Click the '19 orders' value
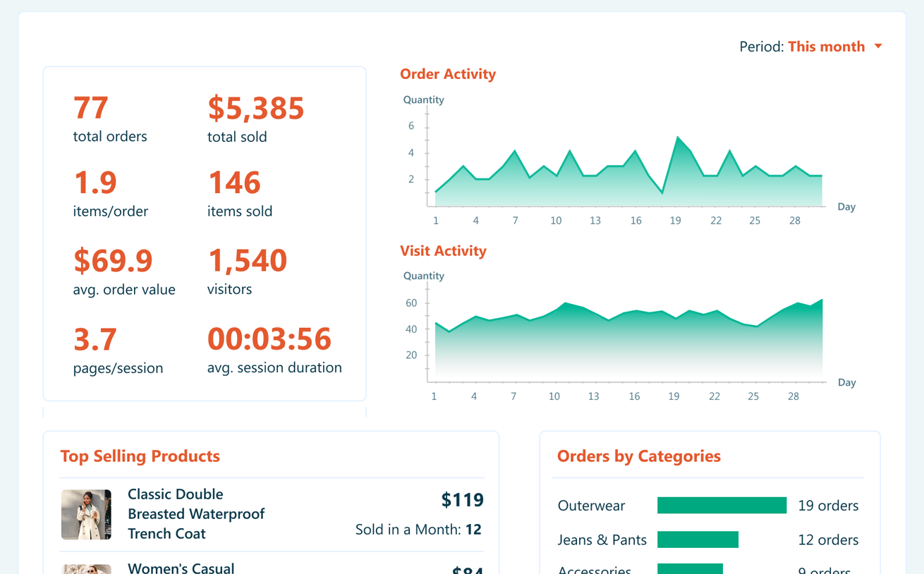 [828, 506]
